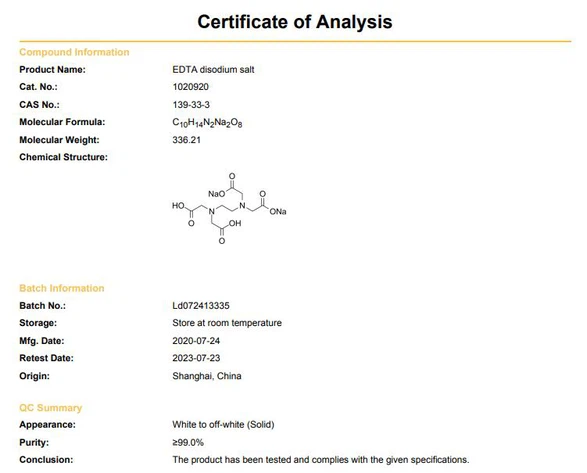Select batch number Ld072413335

201,306
